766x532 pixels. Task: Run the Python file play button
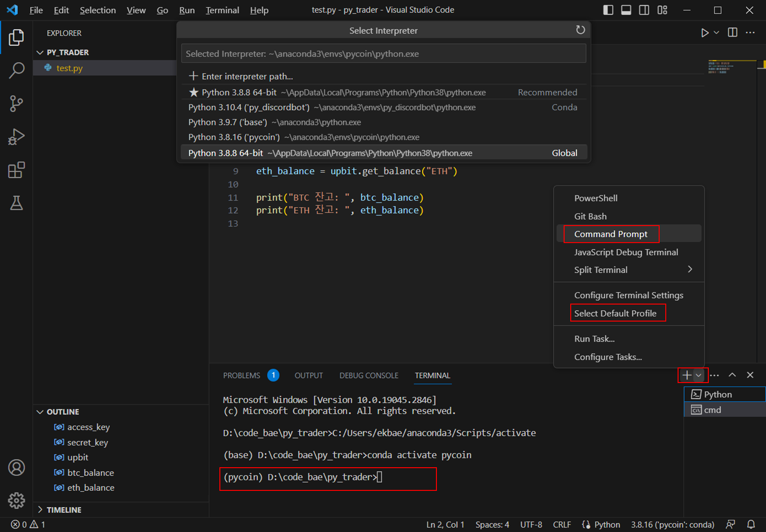point(704,33)
